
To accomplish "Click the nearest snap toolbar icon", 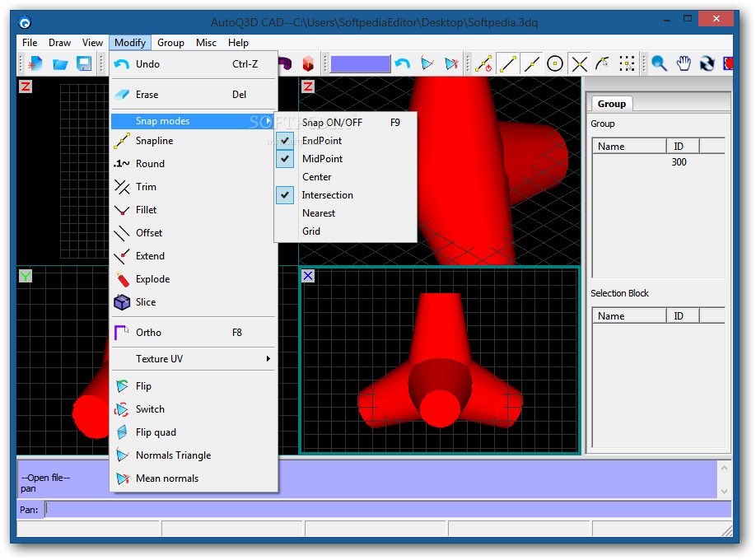I will [x=603, y=63].
